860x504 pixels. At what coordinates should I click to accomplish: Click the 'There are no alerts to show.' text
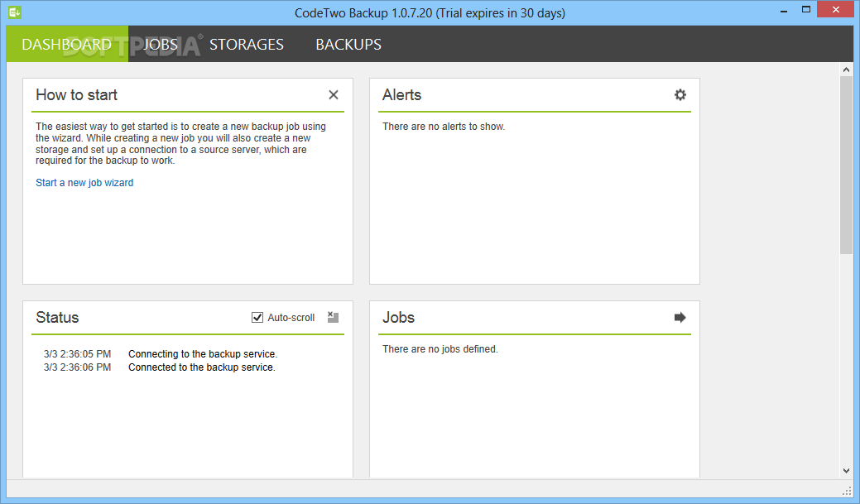click(444, 126)
